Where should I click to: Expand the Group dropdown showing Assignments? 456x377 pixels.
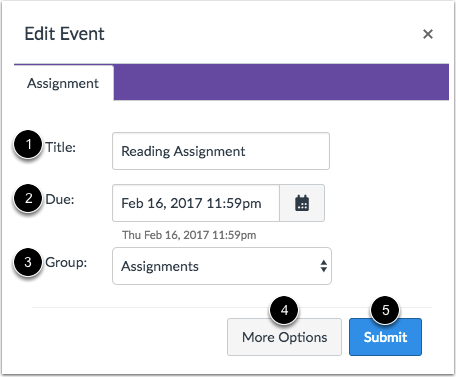tap(222, 266)
